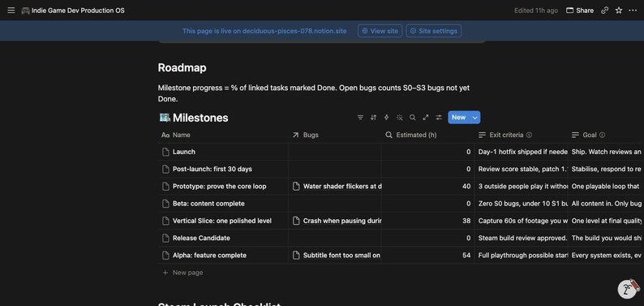Click Steam build review approved cell
Image resolution: width=644 pixels, height=306 pixels.
(521, 239)
